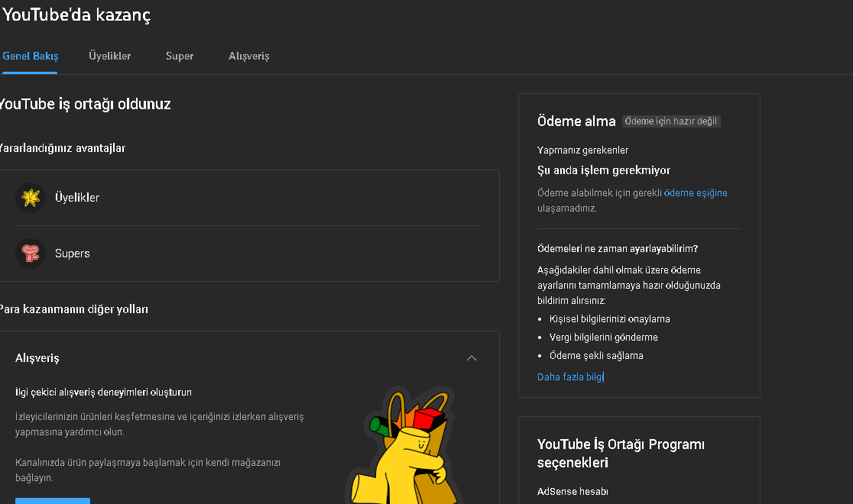Viewport: 853px width, 504px height.
Task: Switch to the Üyelikler tab
Action: point(110,56)
